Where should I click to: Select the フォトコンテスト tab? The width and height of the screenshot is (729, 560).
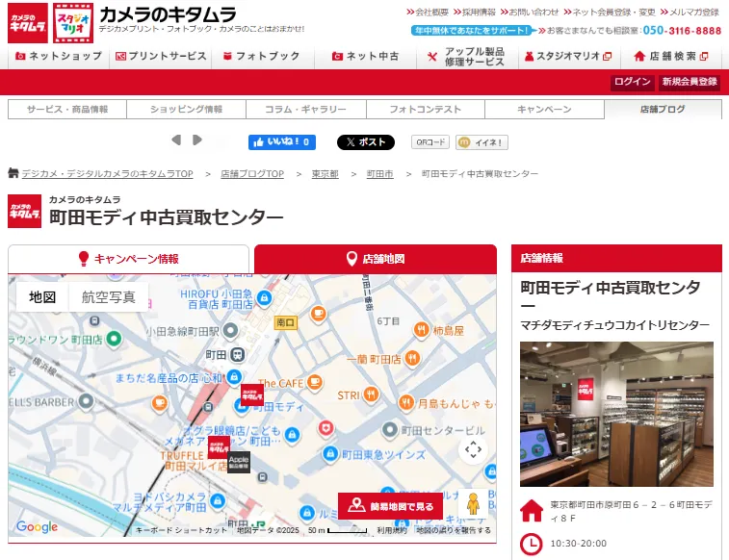pyautogui.click(x=426, y=109)
